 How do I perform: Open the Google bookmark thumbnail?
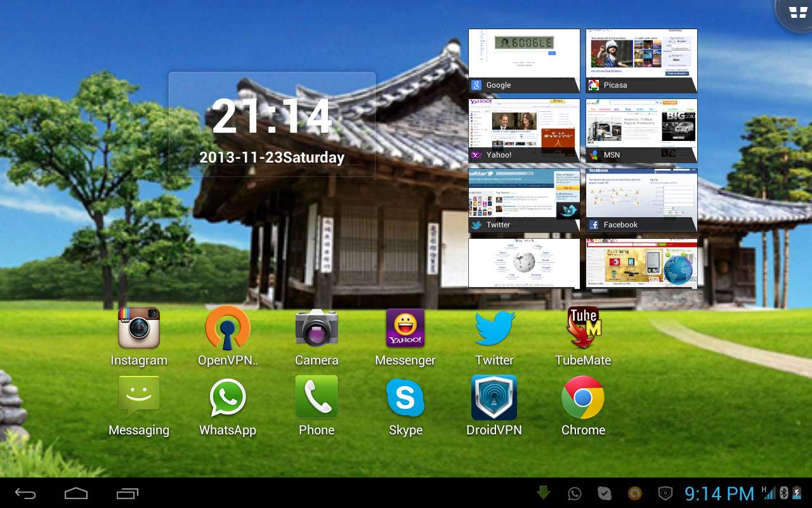pyautogui.click(x=524, y=61)
